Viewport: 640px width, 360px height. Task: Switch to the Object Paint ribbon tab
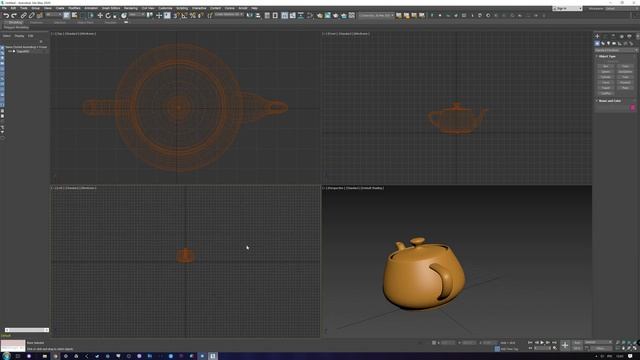85,22
